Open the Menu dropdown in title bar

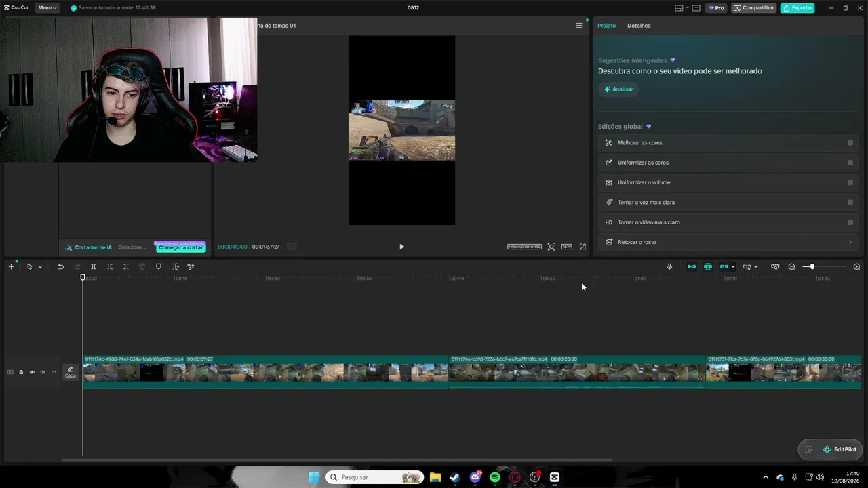[47, 8]
